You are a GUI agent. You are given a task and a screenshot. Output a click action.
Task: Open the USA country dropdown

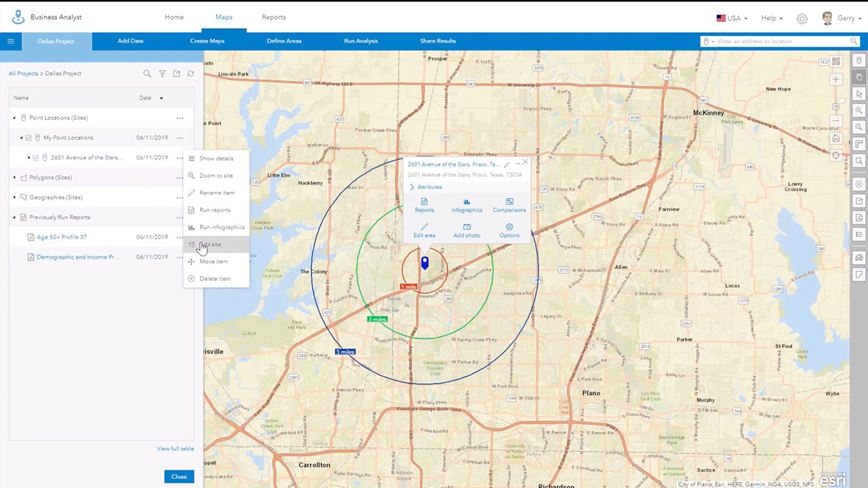click(732, 18)
